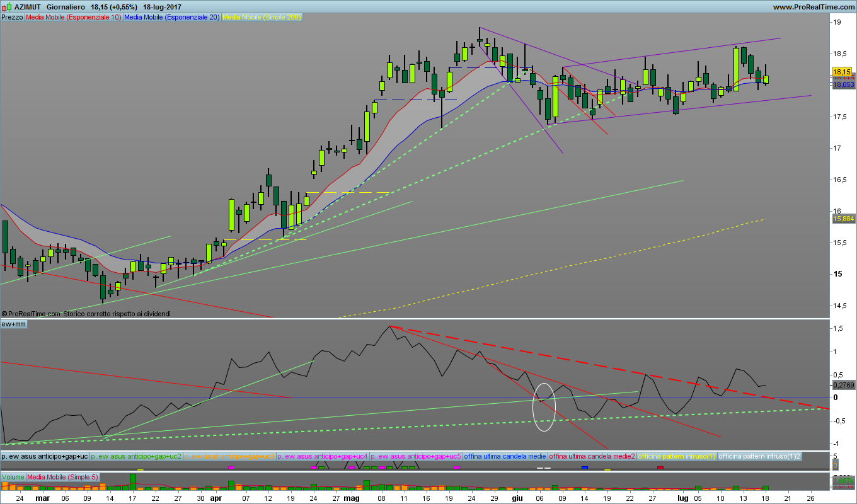Click the mar month label on time axis
Image resolution: width=857 pixels, height=504 pixels.
click(x=42, y=498)
